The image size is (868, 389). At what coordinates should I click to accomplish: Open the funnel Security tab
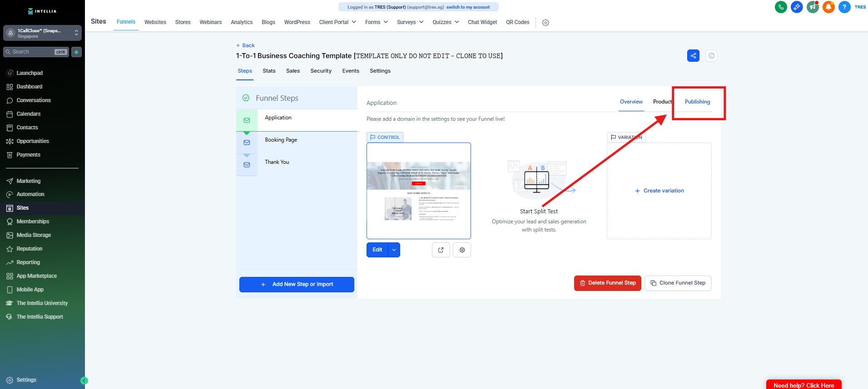pos(321,71)
